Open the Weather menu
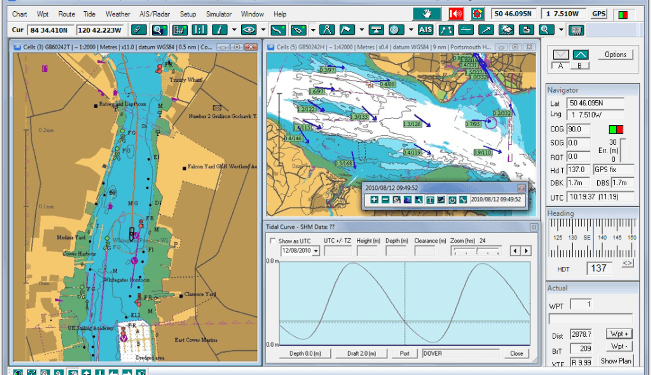The width and height of the screenshot is (651, 375). 117,14
